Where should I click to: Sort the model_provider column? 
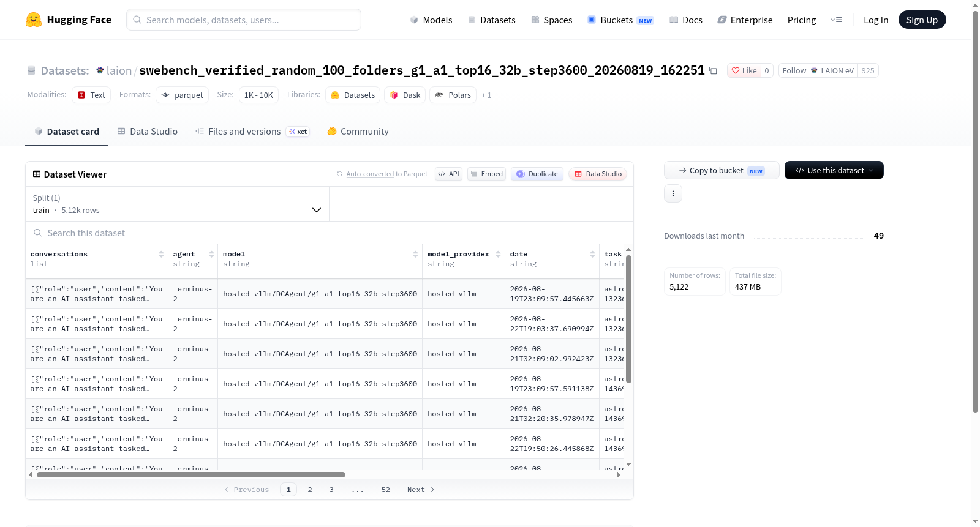(x=498, y=254)
